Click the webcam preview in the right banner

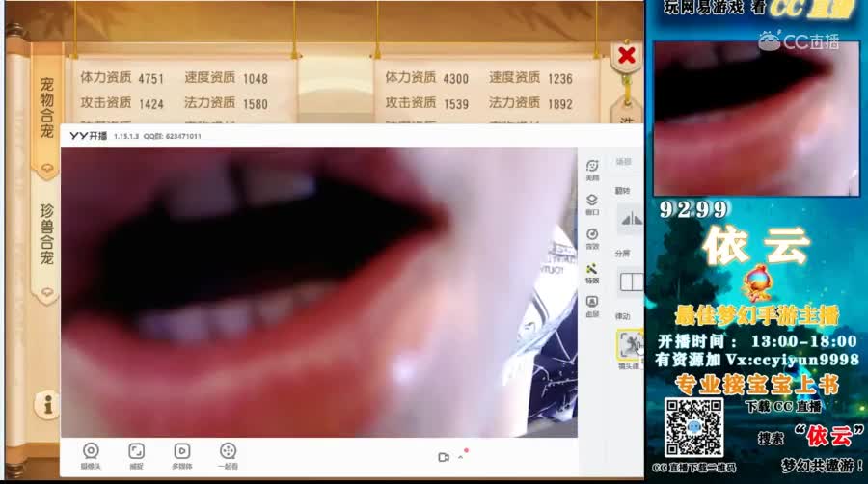pyautogui.click(x=756, y=119)
